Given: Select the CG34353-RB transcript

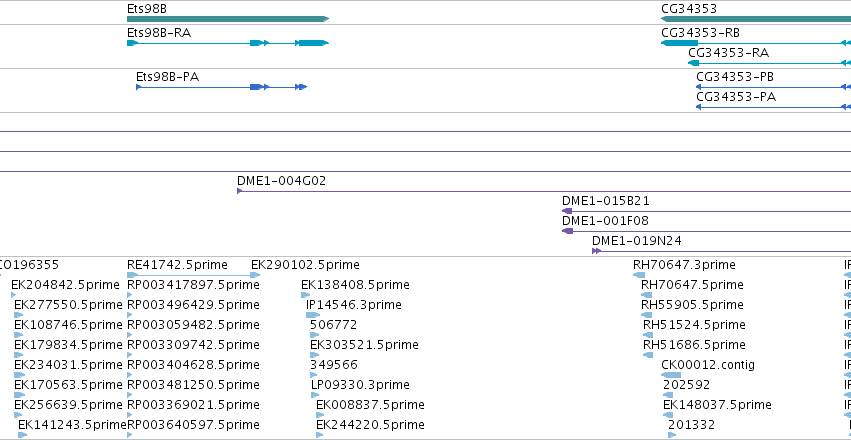Looking at the screenshot, I should (x=756, y=43).
